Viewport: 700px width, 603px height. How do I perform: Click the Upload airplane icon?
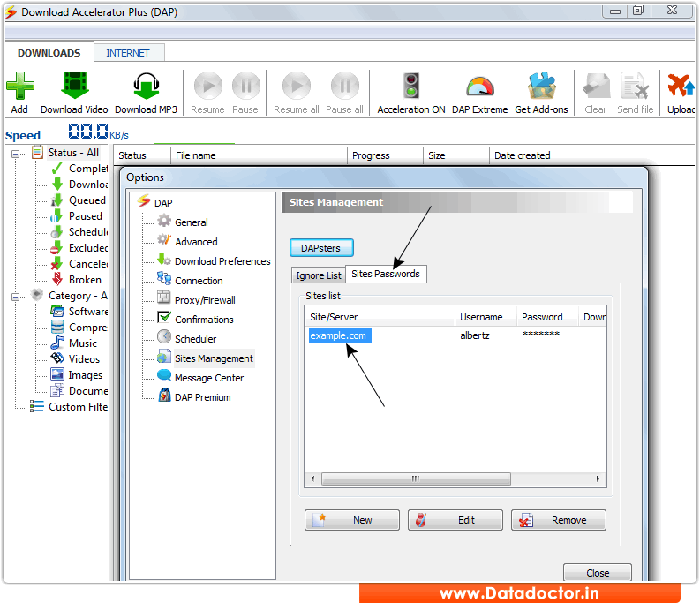pyautogui.click(x=681, y=86)
